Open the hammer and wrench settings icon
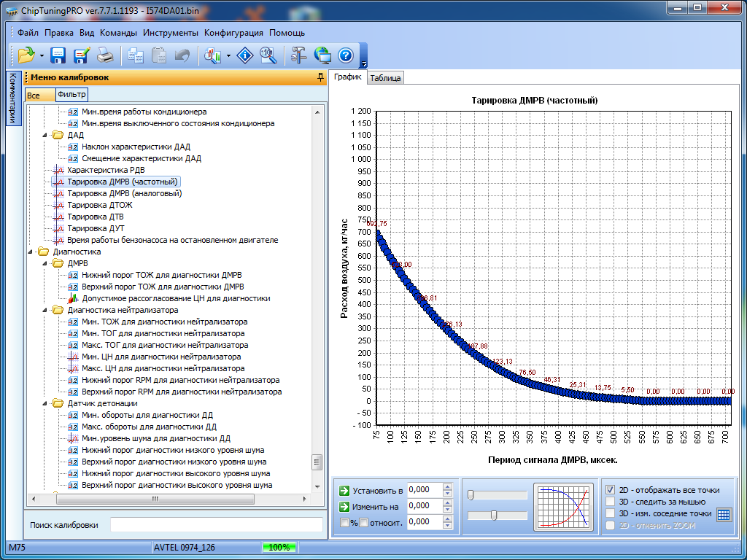747x560 pixels. coord(299,55)
